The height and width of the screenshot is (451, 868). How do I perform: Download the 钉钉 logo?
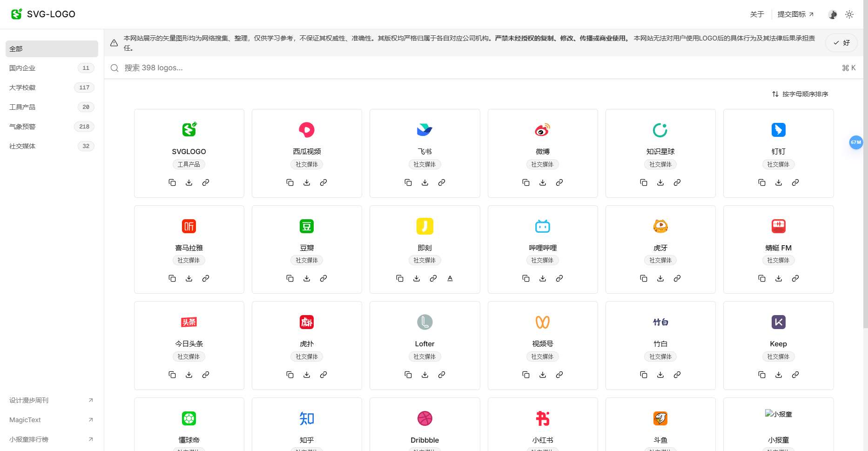pos(779,182)
